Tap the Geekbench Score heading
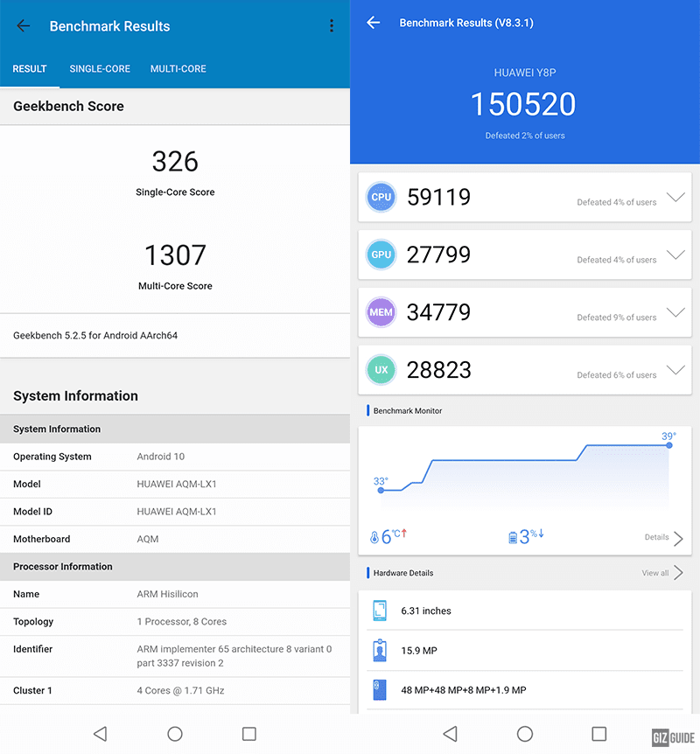 tap(68, 106)
